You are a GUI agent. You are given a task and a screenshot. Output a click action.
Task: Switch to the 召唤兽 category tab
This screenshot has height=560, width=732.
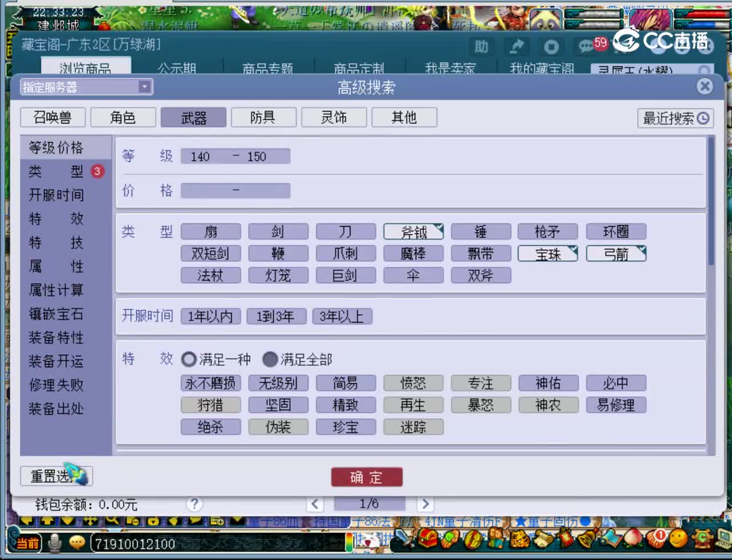tap(53, 118)
